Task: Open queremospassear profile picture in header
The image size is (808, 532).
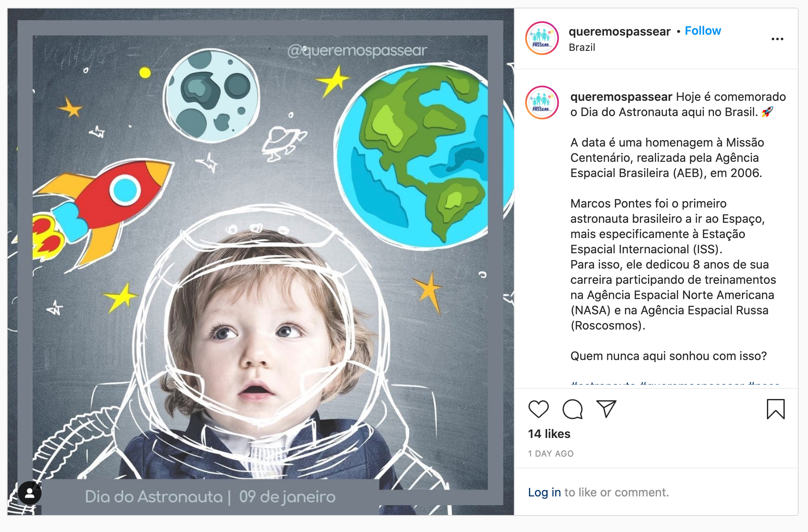Action: click(x=542, y=38)
